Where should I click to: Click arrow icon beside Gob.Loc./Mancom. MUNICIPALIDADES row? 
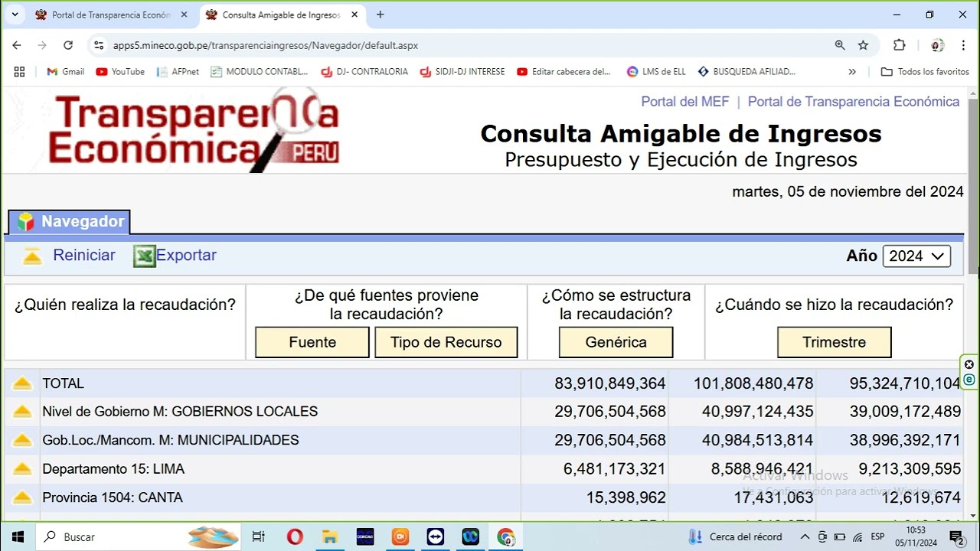(x=22, y=441)
